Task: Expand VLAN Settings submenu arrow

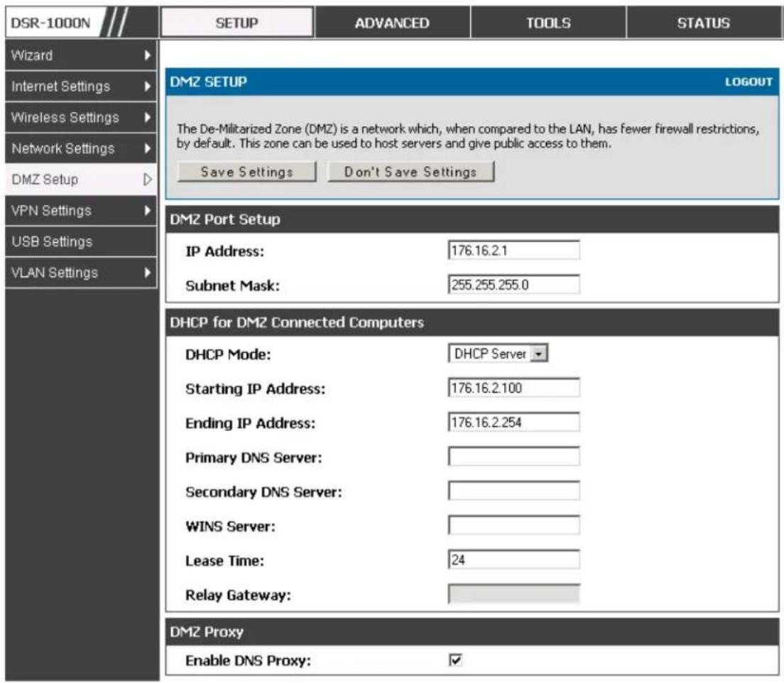Action: click(x=147, y=272)
